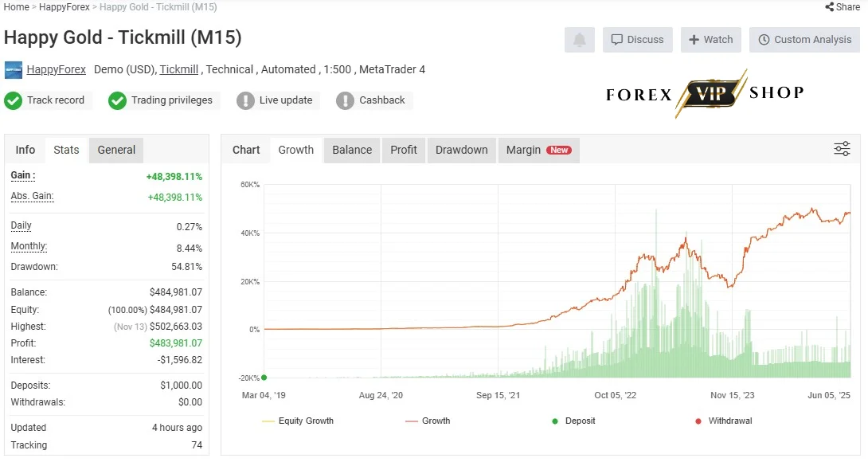The image size is (868, 462).
Task: Open the Discuss button
Action: point(637,40)
